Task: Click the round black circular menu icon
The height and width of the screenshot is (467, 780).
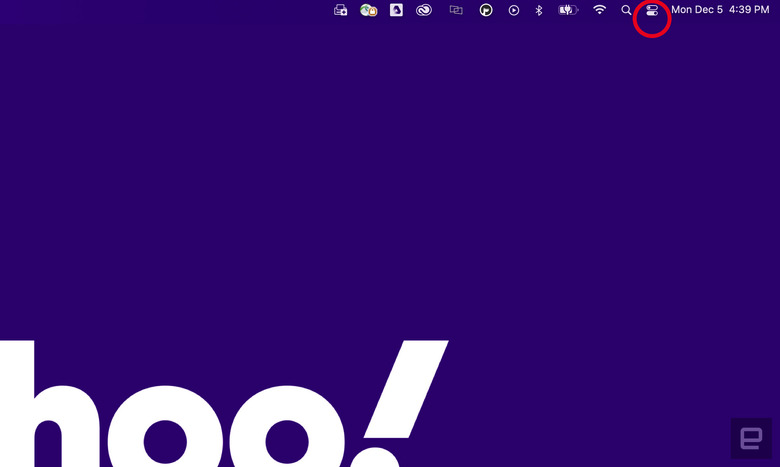Action: click(x=486, y=10)
